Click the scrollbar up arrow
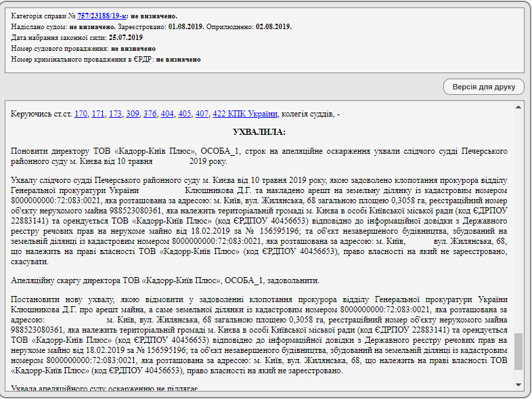The height and width of the screenshot is (399, 532). click(x=518, y=107)
